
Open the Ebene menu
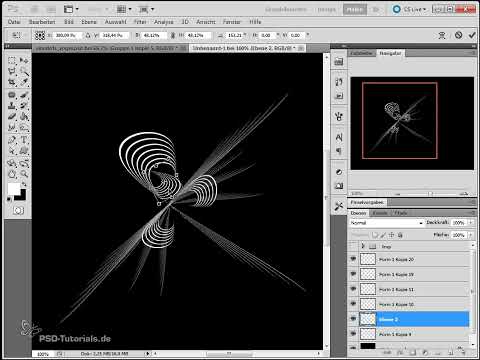(89, 22)
